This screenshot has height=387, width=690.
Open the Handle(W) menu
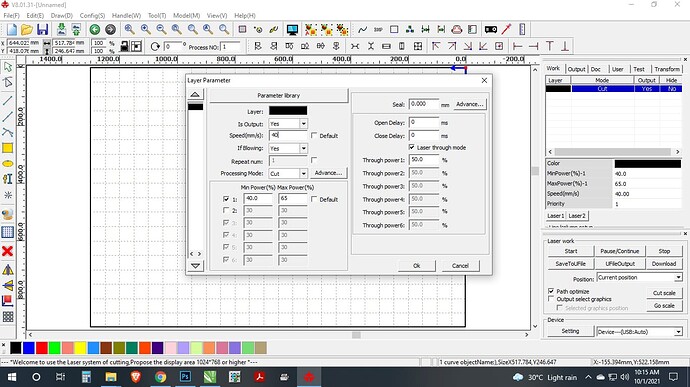(126, 15)
